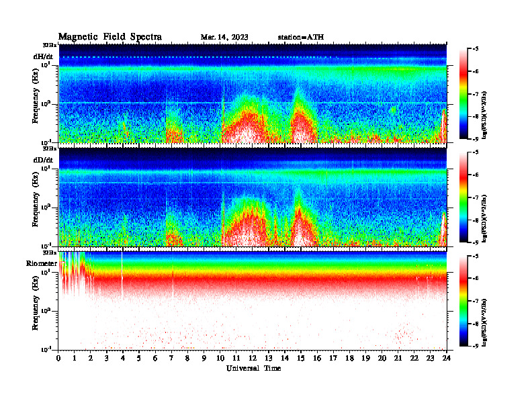Viewport: 532px width, 411px height.
Task: Click the log(PSD) label beside dH/dt colorbar
Action: pyautogui.click(x=484, y=115)
